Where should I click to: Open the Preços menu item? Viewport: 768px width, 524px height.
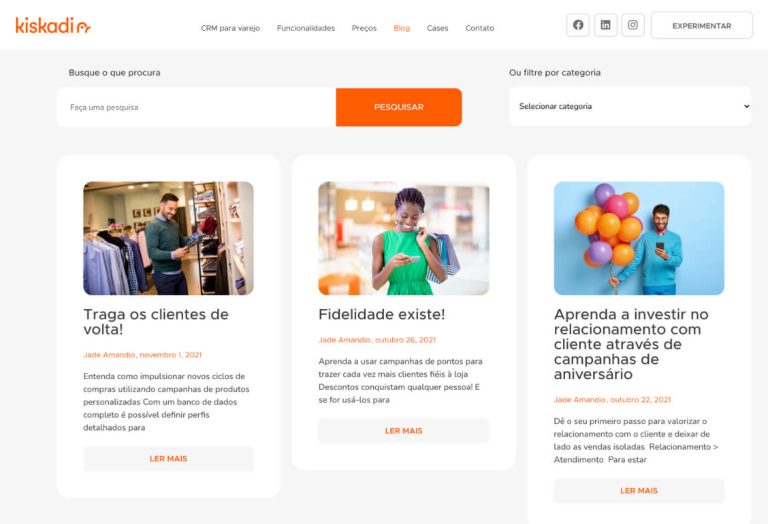(364, 28)
